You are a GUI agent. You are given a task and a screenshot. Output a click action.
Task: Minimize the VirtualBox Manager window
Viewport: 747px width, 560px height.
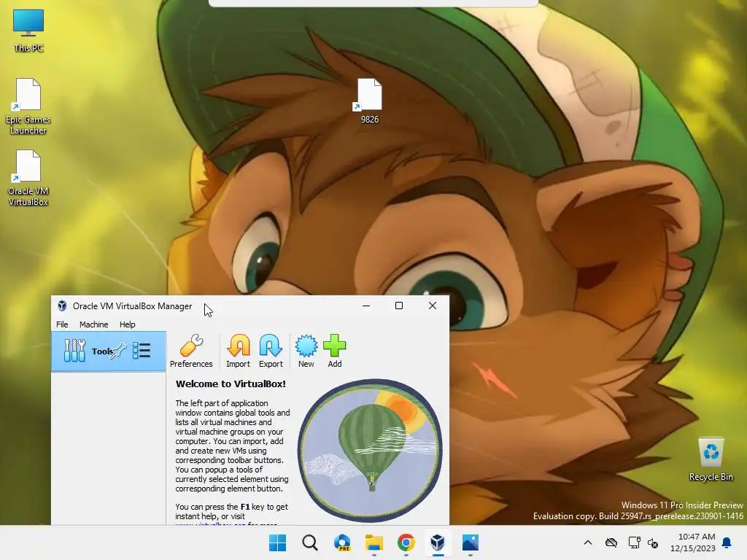366,306
